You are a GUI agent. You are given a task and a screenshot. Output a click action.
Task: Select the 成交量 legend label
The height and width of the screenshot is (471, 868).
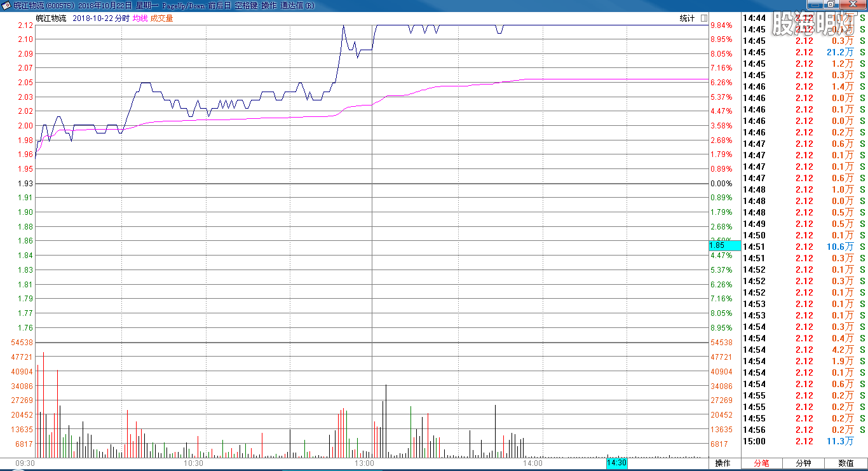click(x=161, y=18)
